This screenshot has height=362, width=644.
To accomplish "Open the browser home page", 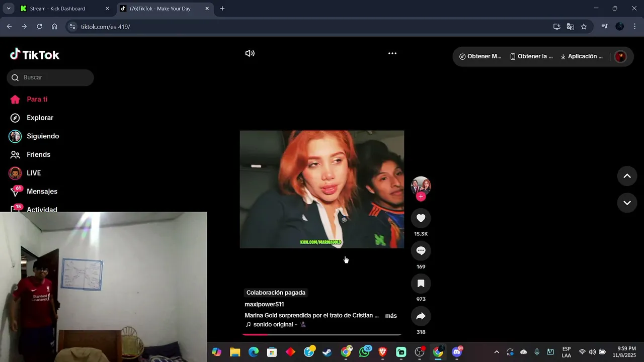I will [x=54, y=27].
